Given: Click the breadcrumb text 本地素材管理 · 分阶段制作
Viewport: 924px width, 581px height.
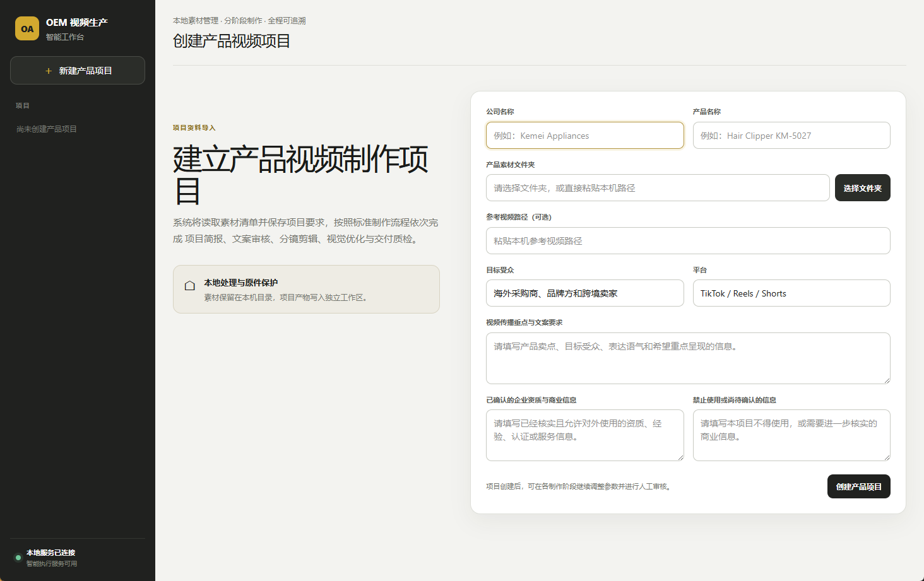Looking at the screenshot, I should pyautogui.click(x=218, y=21).
